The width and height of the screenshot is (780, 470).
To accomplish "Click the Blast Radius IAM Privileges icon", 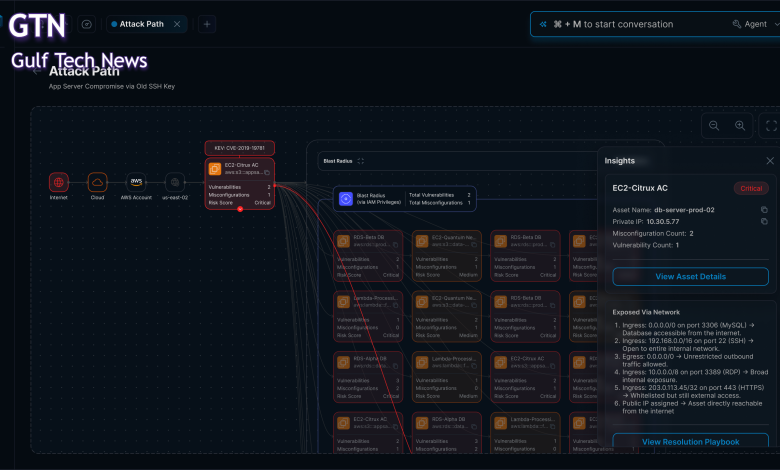I will point(345,199).
